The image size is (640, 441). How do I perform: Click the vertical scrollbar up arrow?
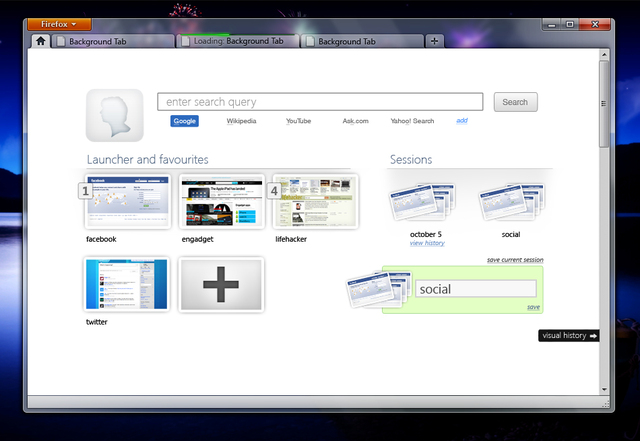click(604, 54)
